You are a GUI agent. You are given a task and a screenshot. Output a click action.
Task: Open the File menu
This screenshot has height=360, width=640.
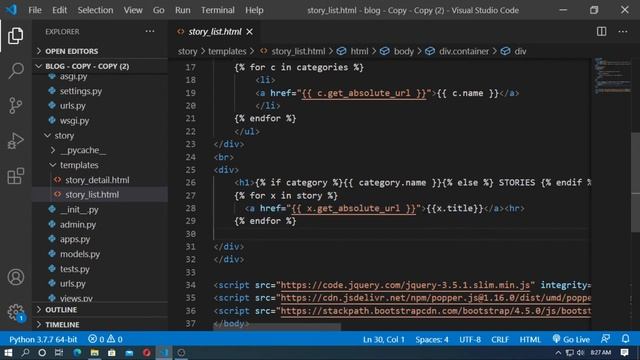point(35,10)
